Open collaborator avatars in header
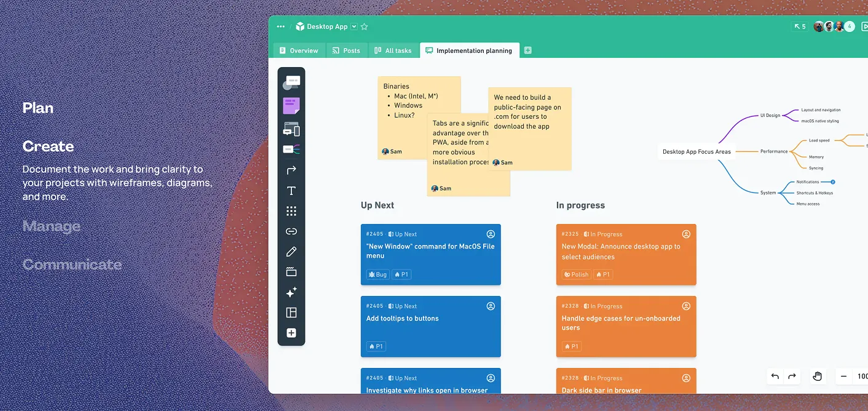Screen dimensions: 868x411 (834, 26)
